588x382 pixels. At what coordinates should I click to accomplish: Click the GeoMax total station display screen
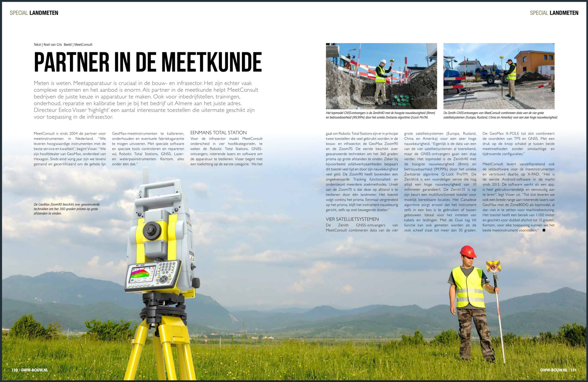point(143,275)
